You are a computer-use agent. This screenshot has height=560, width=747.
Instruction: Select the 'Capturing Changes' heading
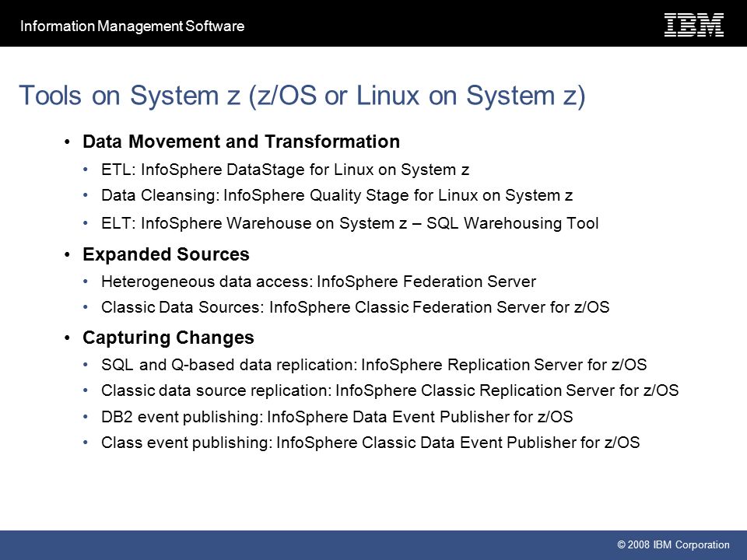pyautogui.click(x=168, y=338)
